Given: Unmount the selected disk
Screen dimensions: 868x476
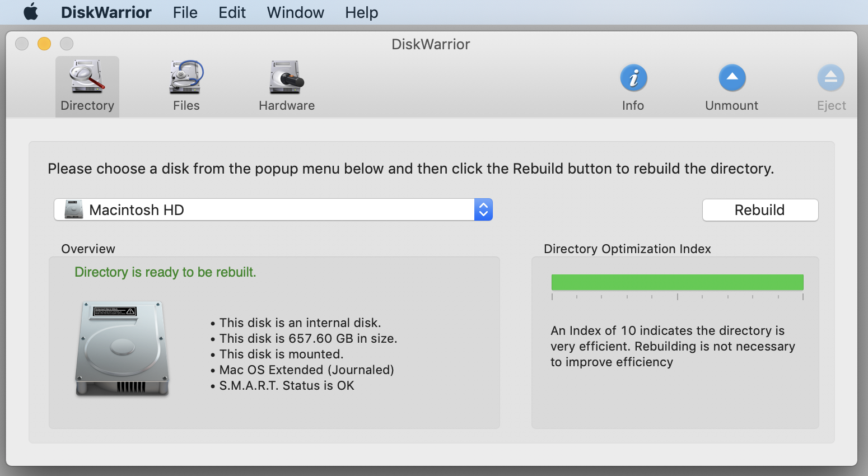Looking at the screenshot, I should coord(732,87).
